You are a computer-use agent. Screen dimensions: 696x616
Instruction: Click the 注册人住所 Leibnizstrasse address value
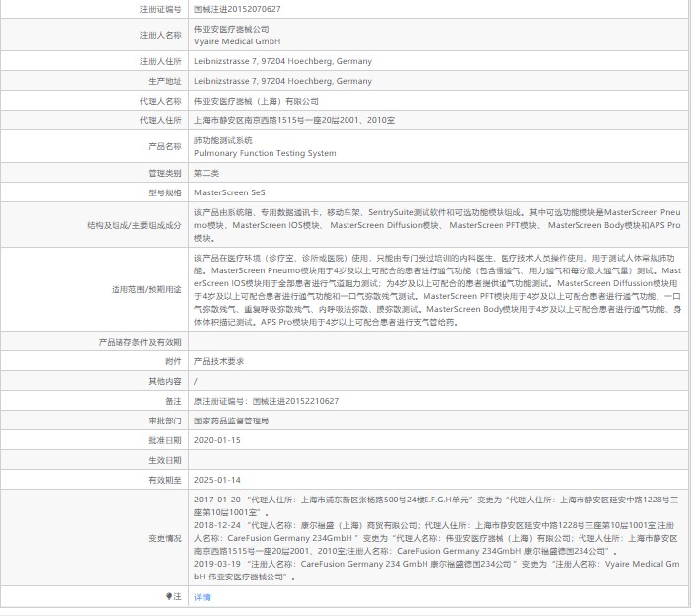[283, 61]
